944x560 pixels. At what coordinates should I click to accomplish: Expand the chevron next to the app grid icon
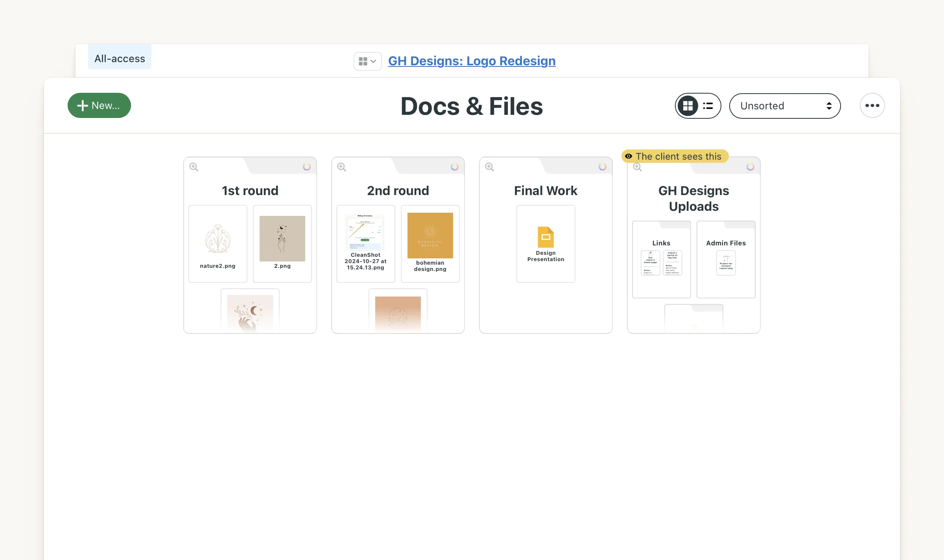(374, 61)
